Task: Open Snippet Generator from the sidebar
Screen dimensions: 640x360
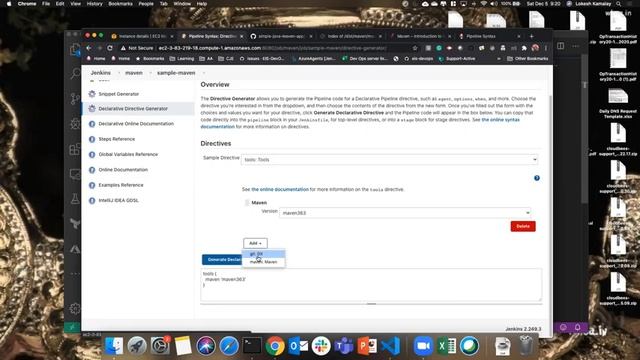Action: [x=119, y=94]
